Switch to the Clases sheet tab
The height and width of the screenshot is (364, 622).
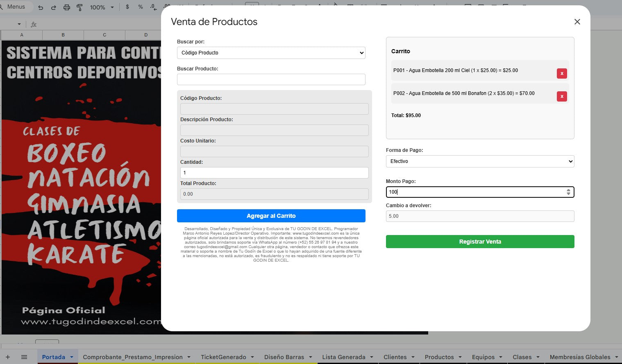click(522, 357)
